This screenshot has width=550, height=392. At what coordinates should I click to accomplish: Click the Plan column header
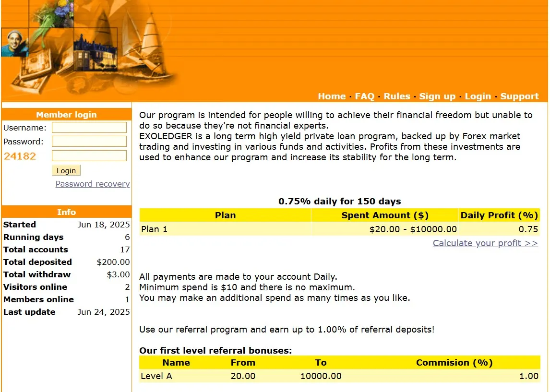[x=225, y=215]
